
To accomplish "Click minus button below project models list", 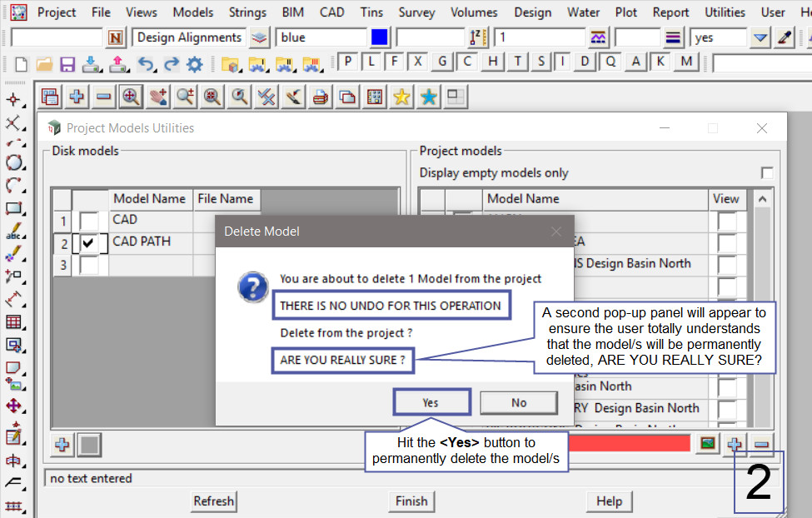I will 761,444.
